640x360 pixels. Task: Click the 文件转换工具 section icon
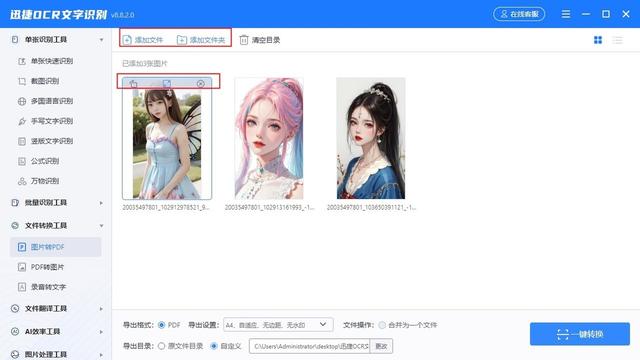15,225
